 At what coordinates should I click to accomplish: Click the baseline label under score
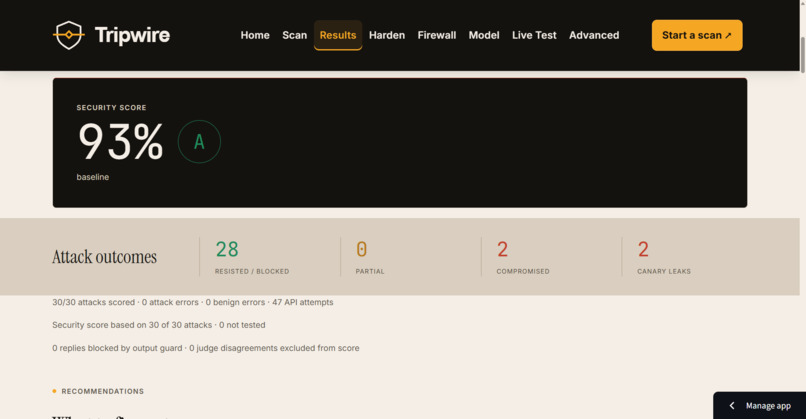[93, 177]
